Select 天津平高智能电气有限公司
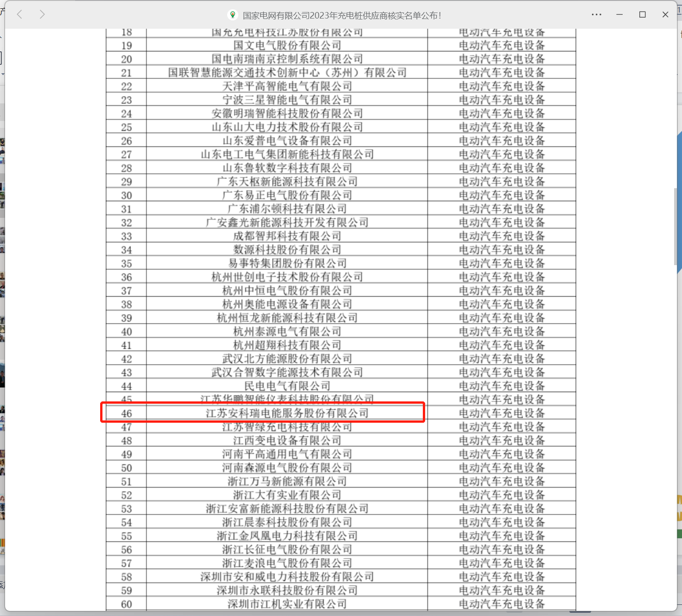Viewport: 682px width, 616px height. (x=287, y=86)
